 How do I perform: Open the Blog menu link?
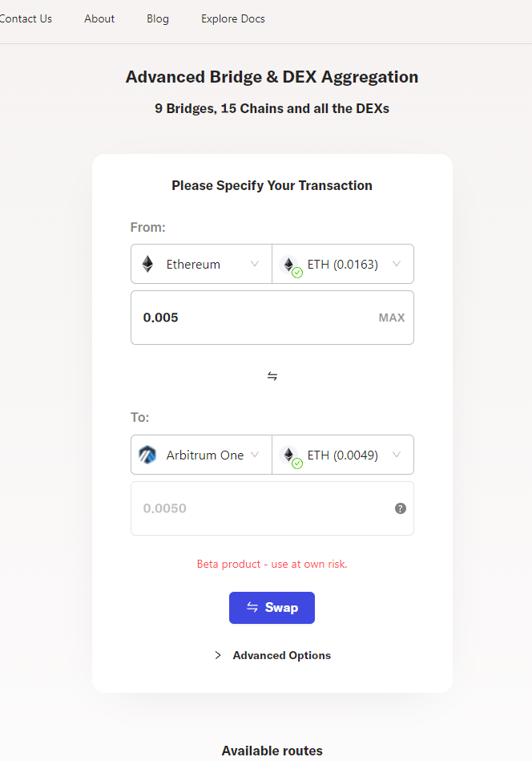pos(158,18)
